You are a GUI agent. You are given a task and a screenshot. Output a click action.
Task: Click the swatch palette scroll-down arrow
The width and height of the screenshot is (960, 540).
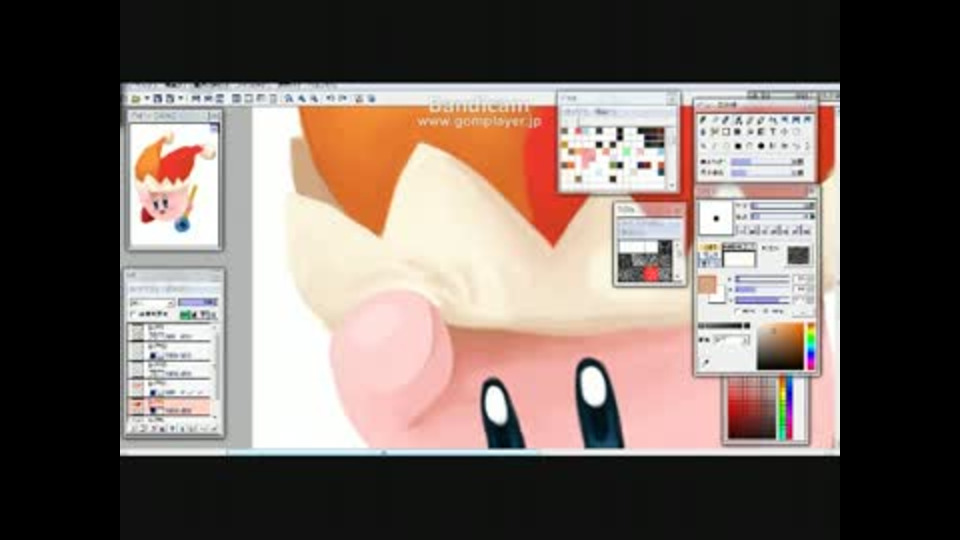pyautogui.click(x=672, y=185)
